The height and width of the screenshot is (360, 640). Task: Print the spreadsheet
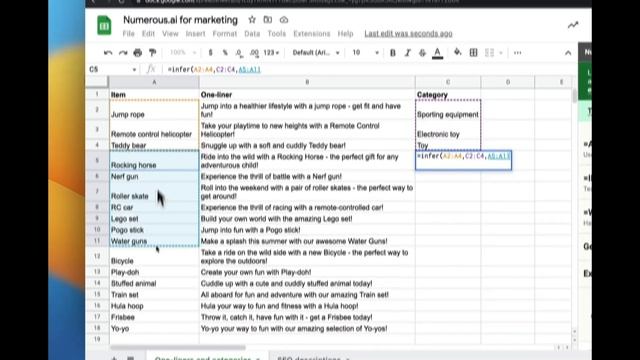138,53
